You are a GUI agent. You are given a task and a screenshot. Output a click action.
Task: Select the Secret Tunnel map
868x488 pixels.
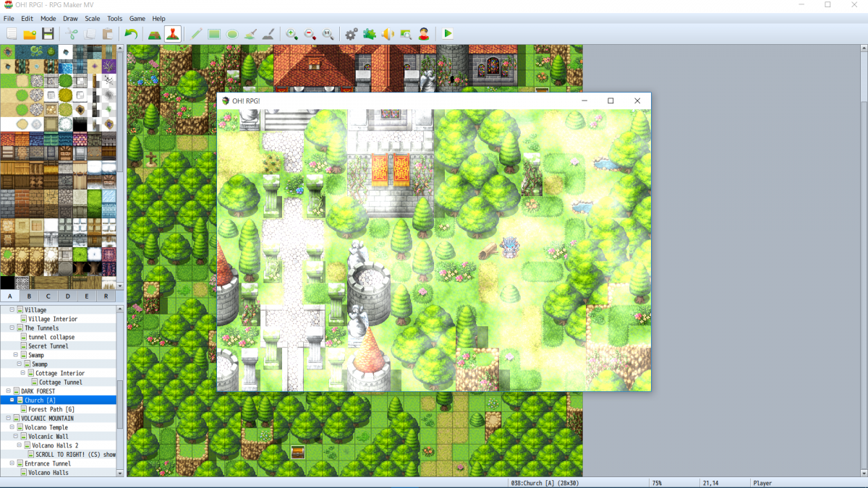tap(48, 346)
